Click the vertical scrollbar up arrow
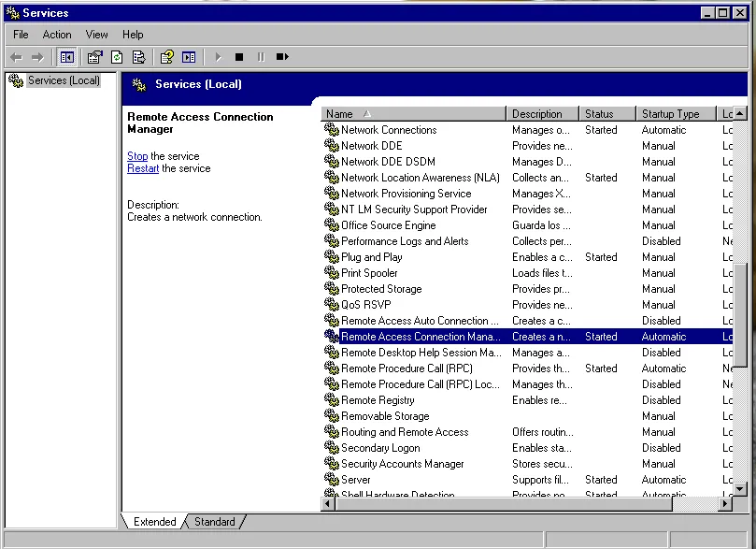756x549 pixels. coord(739,114)
